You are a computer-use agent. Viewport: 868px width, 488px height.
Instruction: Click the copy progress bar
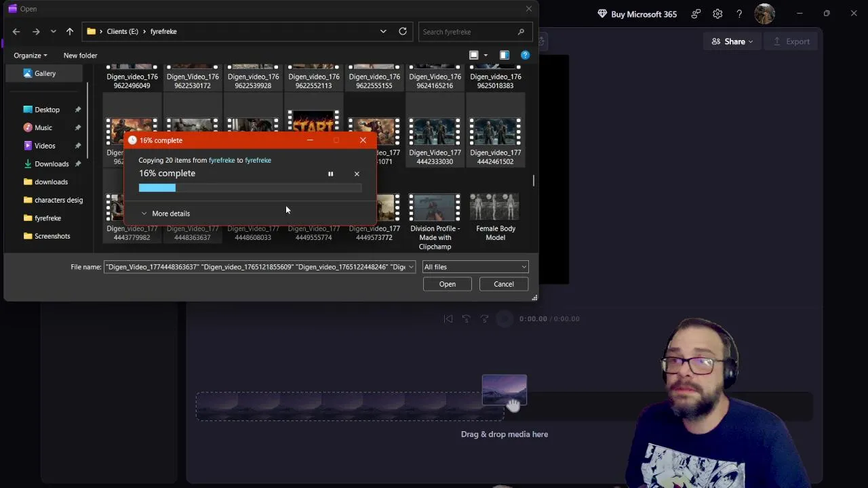point(250,188)
